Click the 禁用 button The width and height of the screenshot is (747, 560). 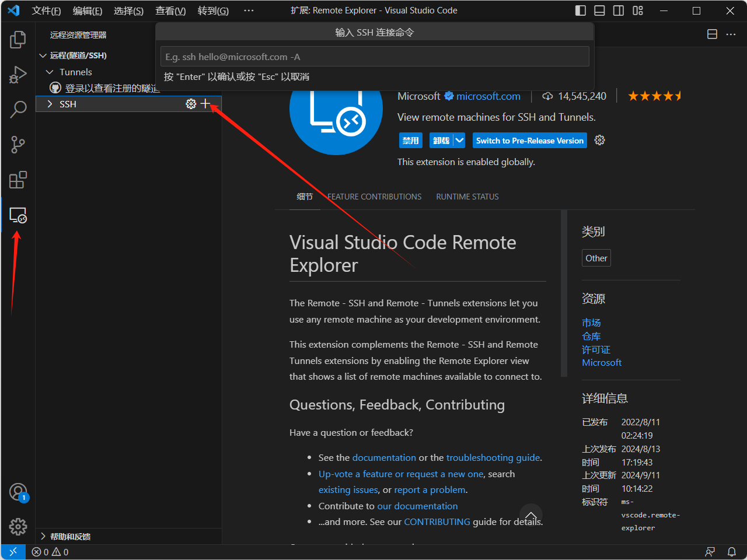tap(411, 140)
